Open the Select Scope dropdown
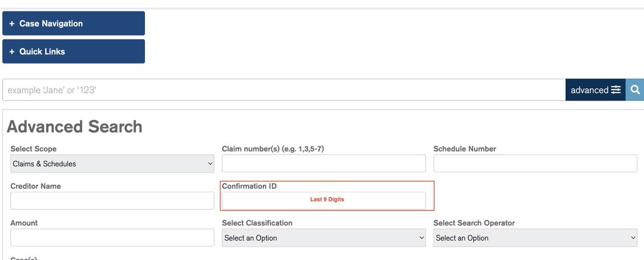 click(x=112, y=164)
